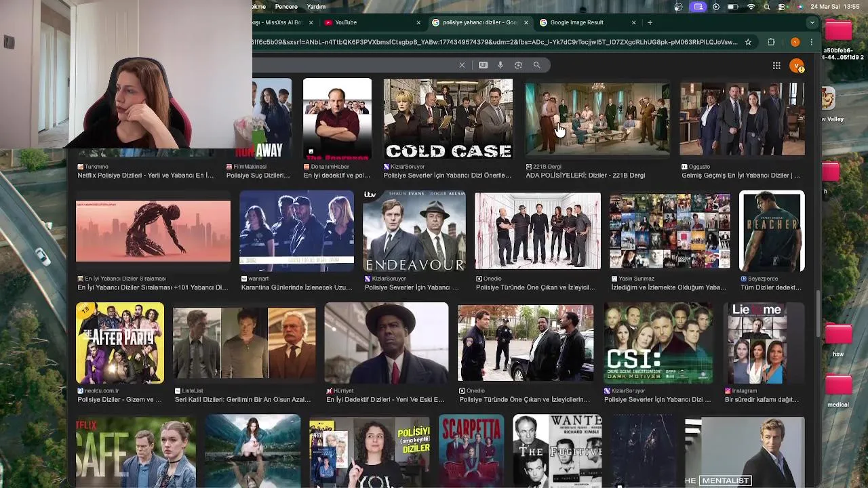Open Control Center in the menu bar

[x=782, y=7]
